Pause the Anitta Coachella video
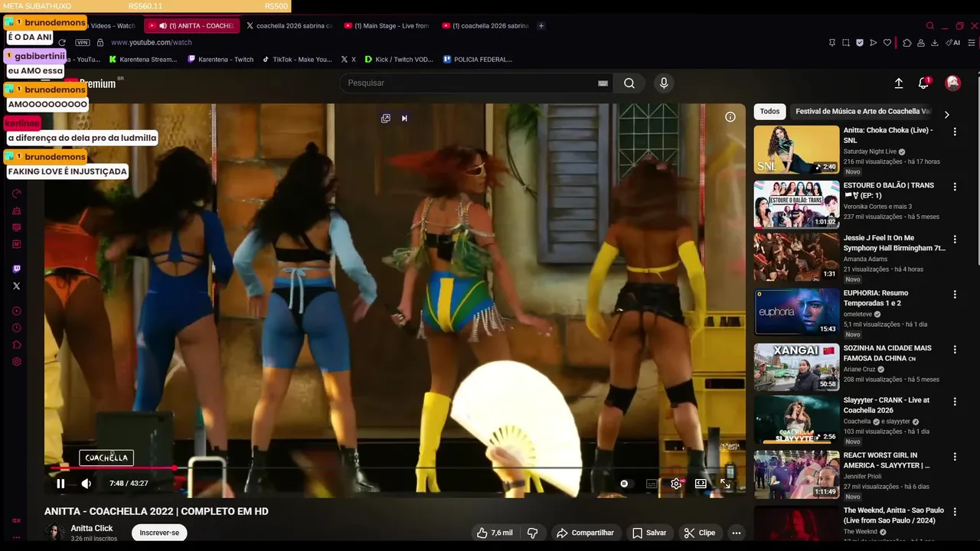Image resolution: width=980 pixels, height=551 pixels. (x=60, y=484)
